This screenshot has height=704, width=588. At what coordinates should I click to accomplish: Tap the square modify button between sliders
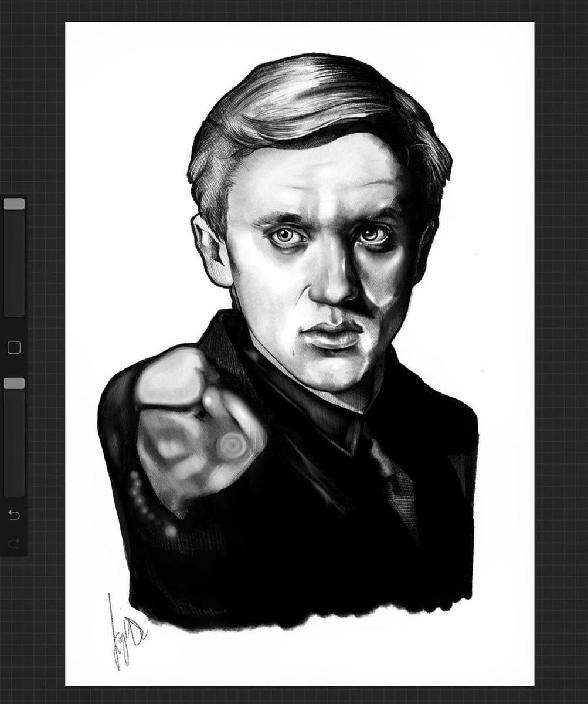14,347
